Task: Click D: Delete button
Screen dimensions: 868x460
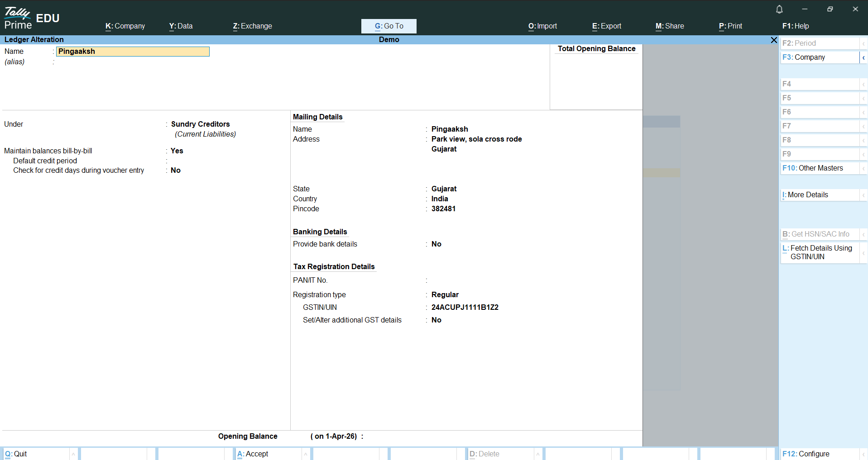Action: [x=501, y=454]
